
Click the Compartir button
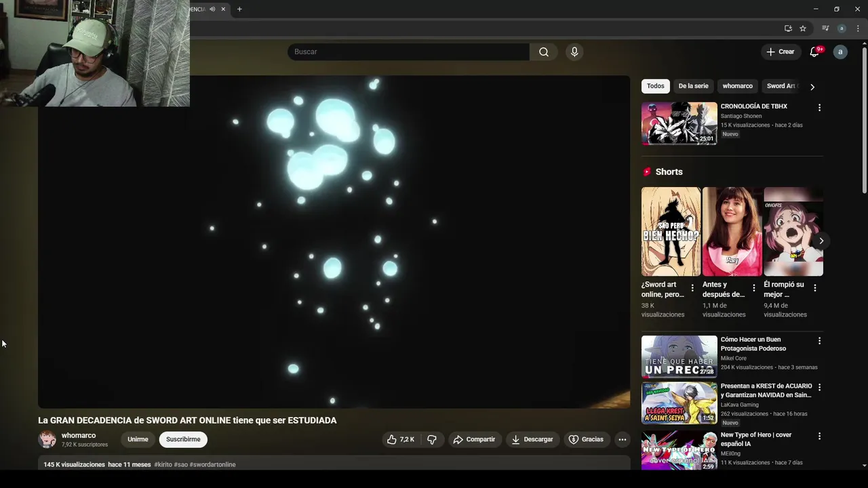474,439
